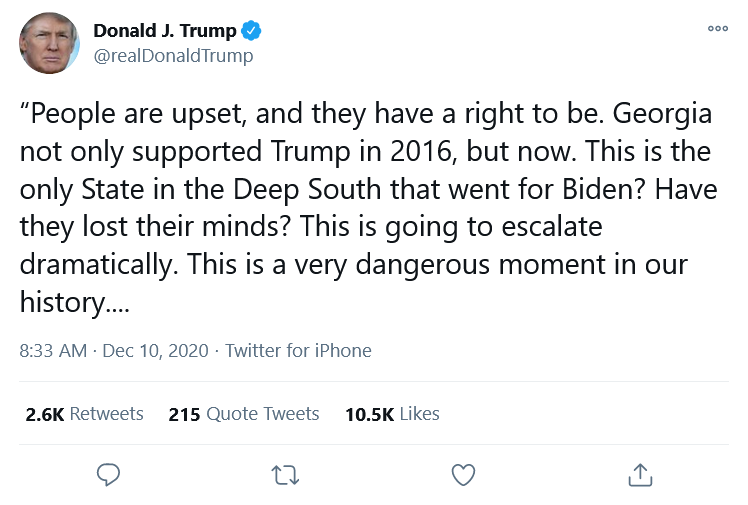Retweet using the arrows icon
Image resolution: width=748 pixels, height=505 pixels.
click(285, 475)
